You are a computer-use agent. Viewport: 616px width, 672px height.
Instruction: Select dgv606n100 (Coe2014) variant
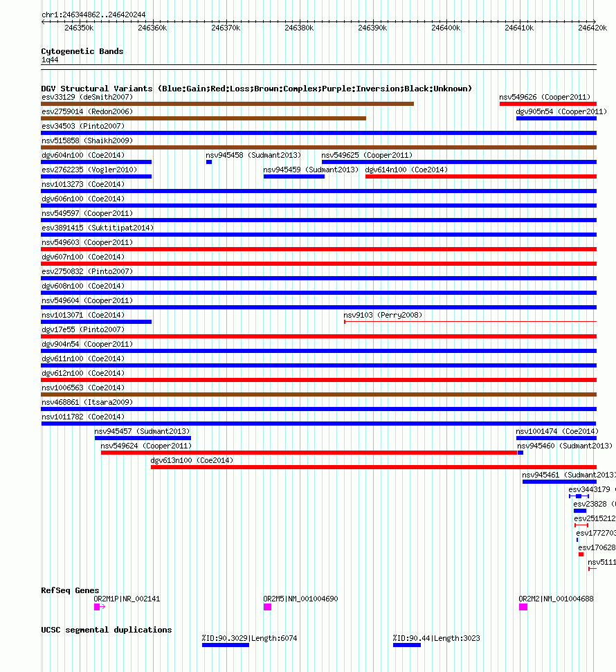318,206
